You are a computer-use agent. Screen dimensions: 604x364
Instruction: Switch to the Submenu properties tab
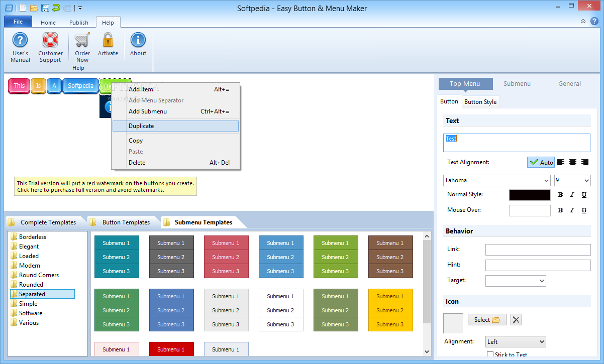517,84
